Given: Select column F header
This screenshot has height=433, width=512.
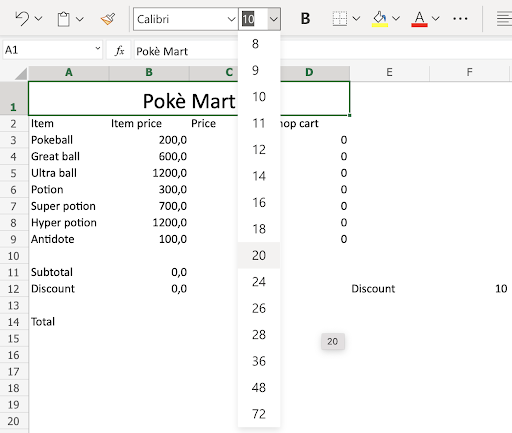Looking at the screenshot, I should 469,72.
